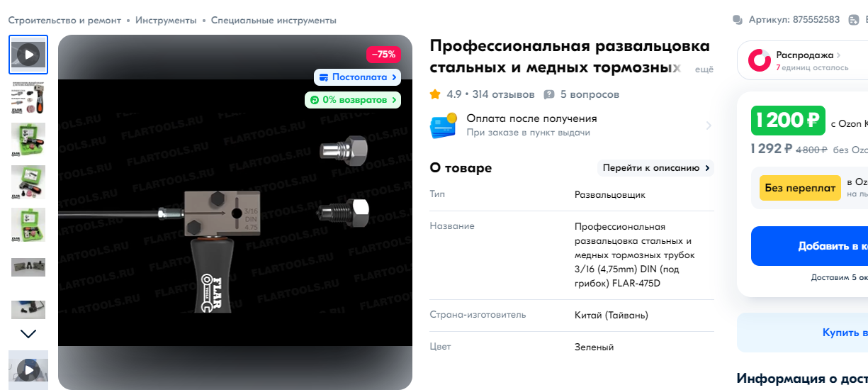868x390 pixels.
Task: Open payment after receipt details arrow
Action: point(709,126)
